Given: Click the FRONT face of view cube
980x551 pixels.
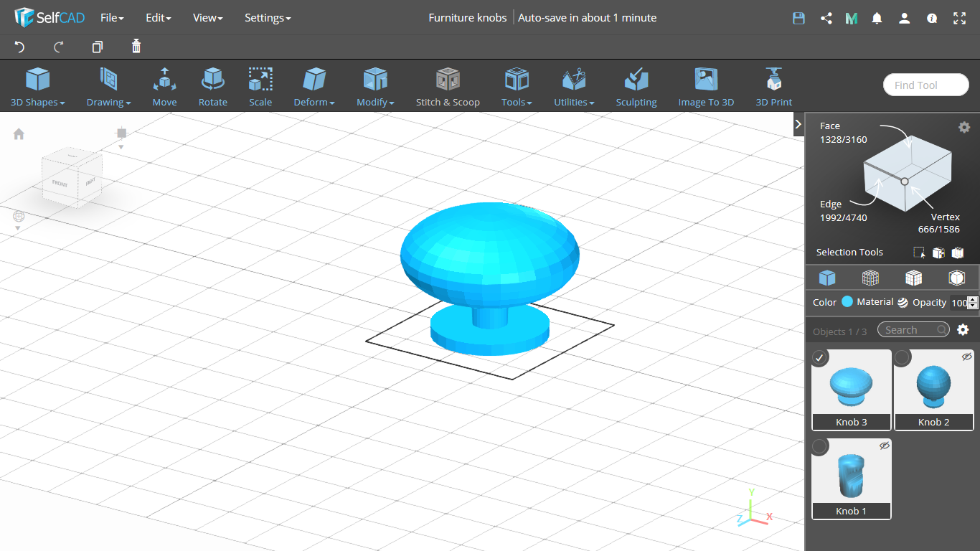Looking at the screenshot, I should coord(60,184).
